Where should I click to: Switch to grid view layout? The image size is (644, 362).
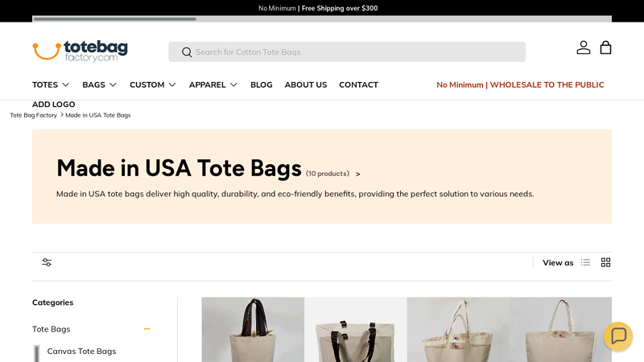pyautogui.click(x=605, y=262)
